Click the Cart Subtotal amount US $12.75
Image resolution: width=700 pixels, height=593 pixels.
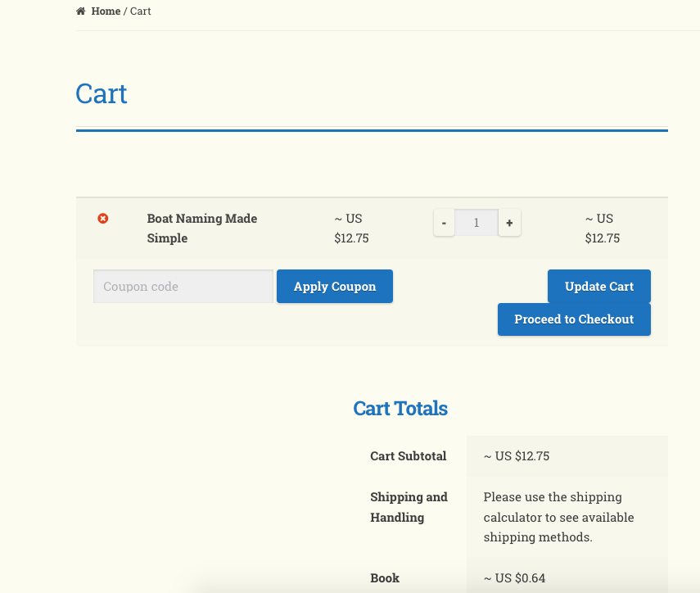tap(517, 456)
